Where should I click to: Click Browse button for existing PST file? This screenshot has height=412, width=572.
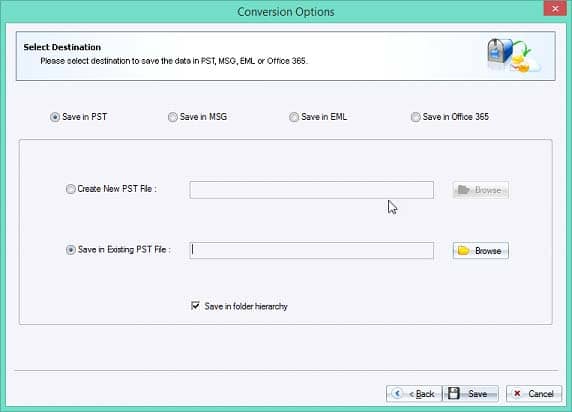tap(480, 251)
